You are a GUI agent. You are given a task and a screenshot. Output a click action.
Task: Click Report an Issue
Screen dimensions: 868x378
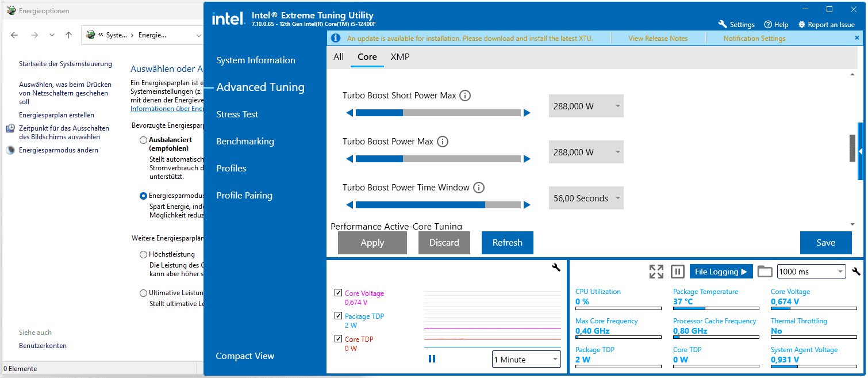[827, 25]
